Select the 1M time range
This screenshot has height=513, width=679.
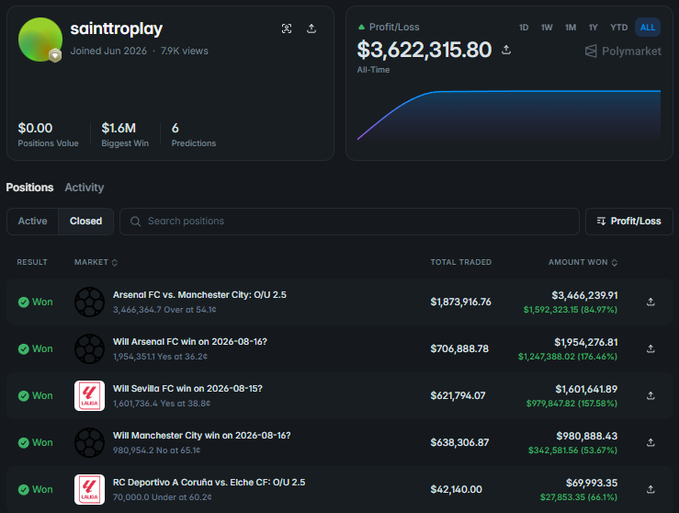click(570, 27)
